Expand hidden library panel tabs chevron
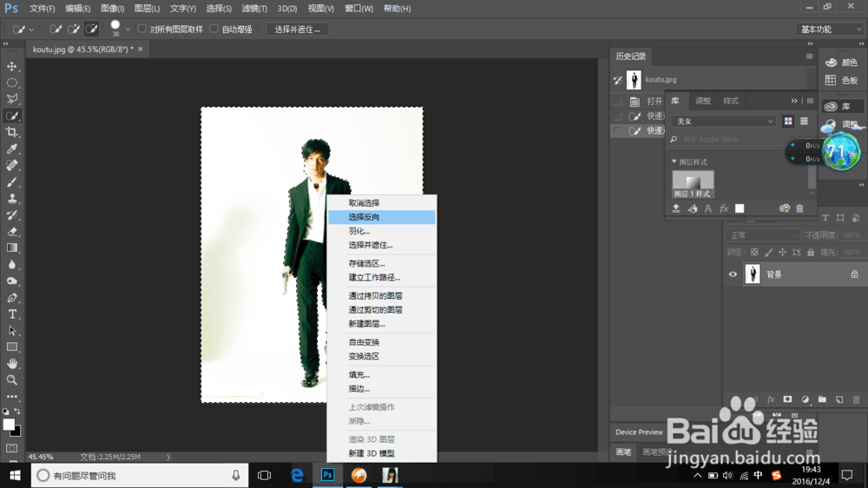The width and height of the screenshot is (868, 488). point(794,101)
